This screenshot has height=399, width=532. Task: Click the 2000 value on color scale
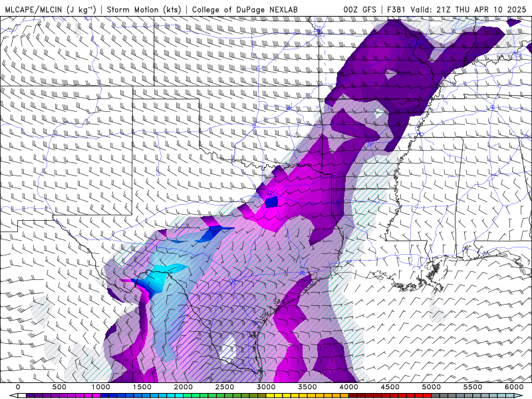(x=184, y=387)
